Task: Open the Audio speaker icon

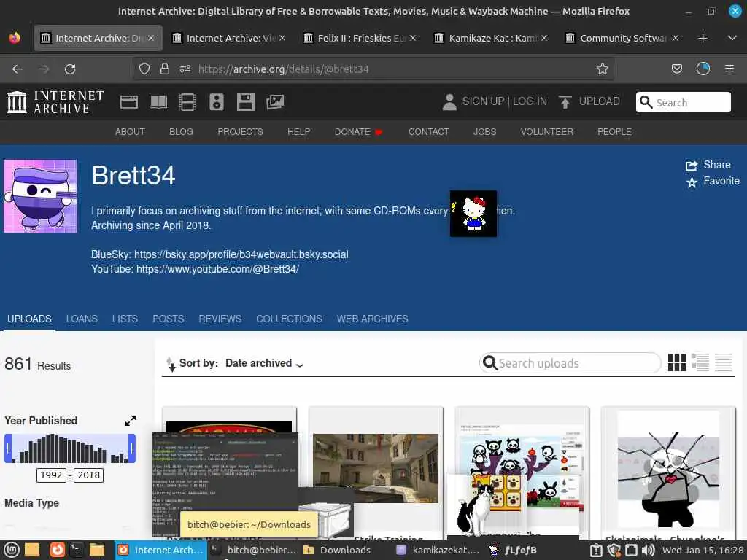Action: (216, 102)
